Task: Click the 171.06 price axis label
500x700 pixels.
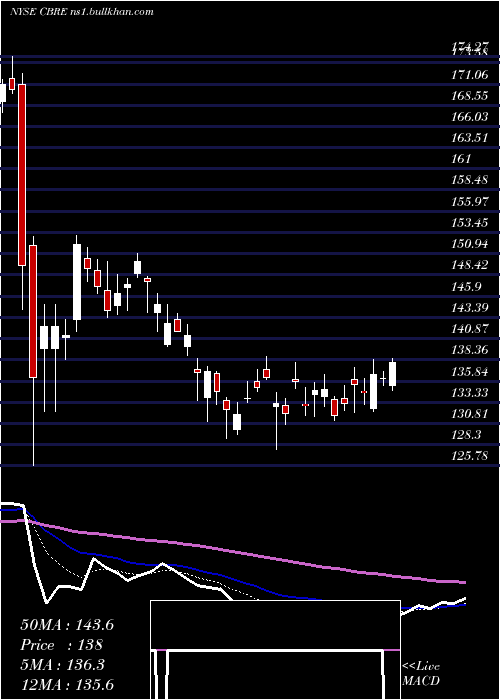Action: coord(470,75)
